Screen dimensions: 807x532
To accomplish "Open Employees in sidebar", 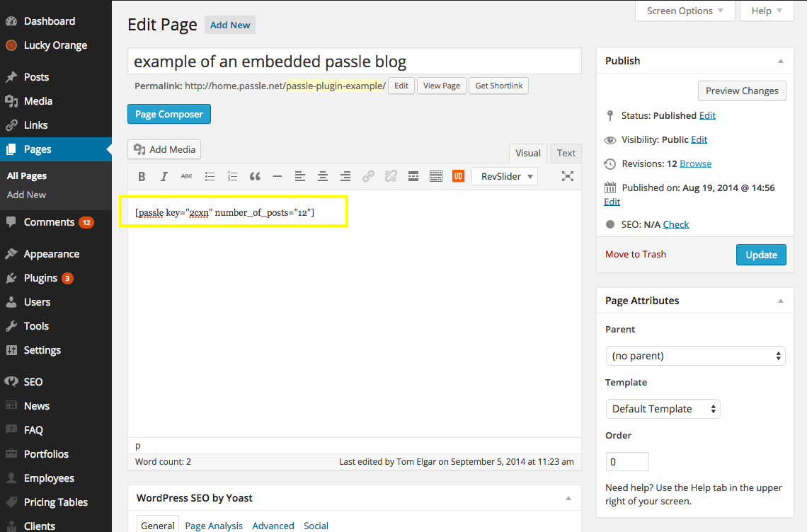I will [56, 478].
